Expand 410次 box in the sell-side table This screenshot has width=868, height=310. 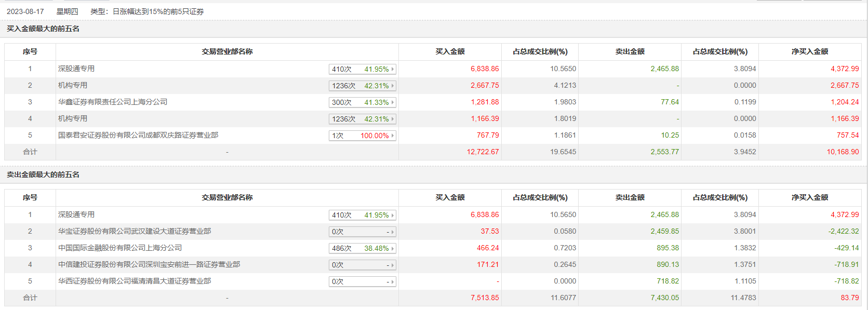point(362,215)
